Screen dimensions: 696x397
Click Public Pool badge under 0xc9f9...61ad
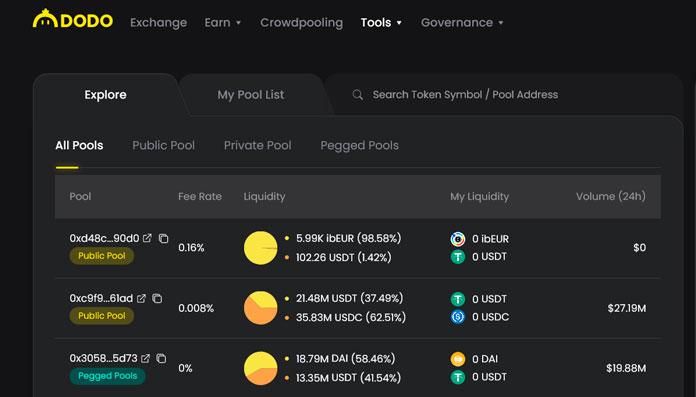(x=102, y=316)
